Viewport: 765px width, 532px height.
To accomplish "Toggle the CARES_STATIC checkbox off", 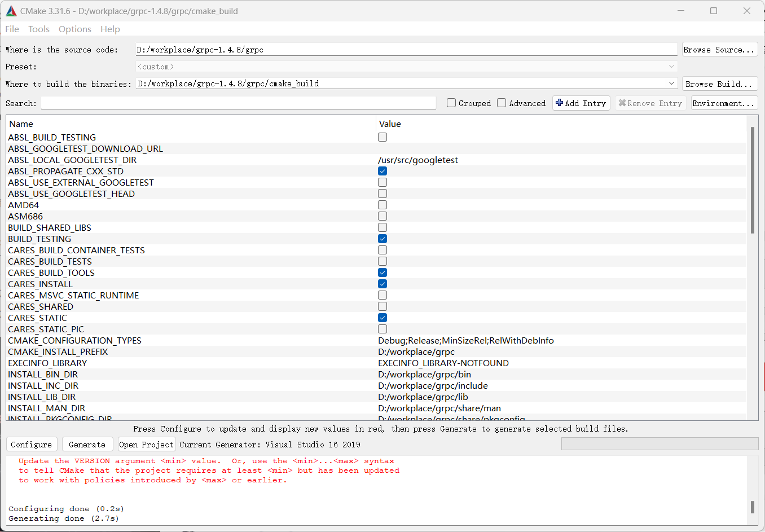I will coord(383,318).
